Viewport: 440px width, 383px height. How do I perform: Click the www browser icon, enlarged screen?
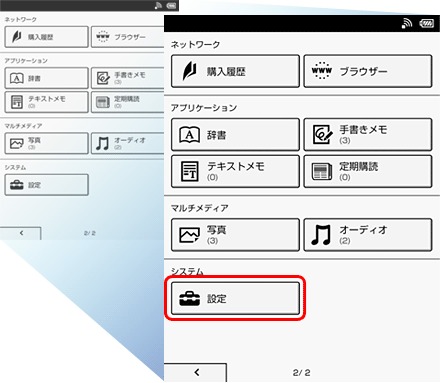click(x=321, y=71)
